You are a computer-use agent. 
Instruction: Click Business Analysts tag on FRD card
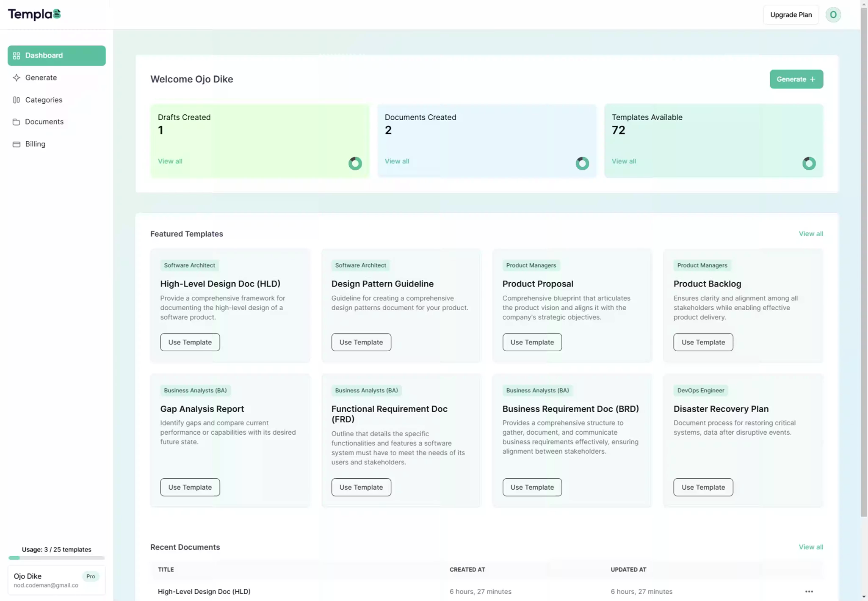tap(366, 390)
